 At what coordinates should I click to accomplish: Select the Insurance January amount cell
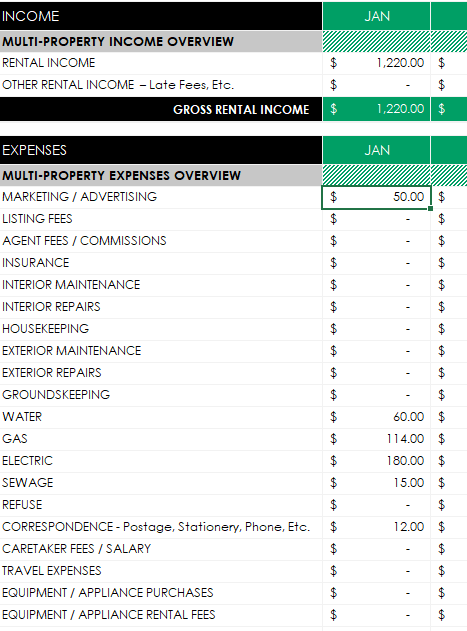tap(376, 263)
